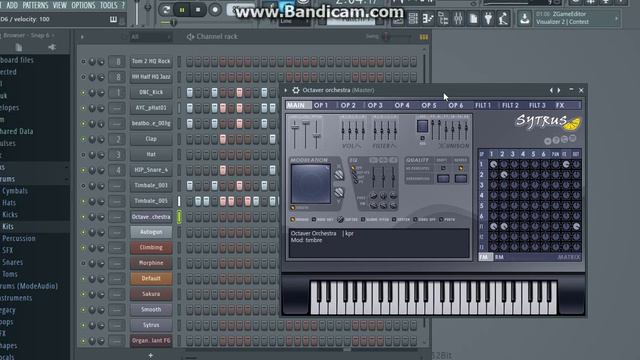Screen dimensions: 640x360
Task: Select the Sakura channel button
Action: 151,294
